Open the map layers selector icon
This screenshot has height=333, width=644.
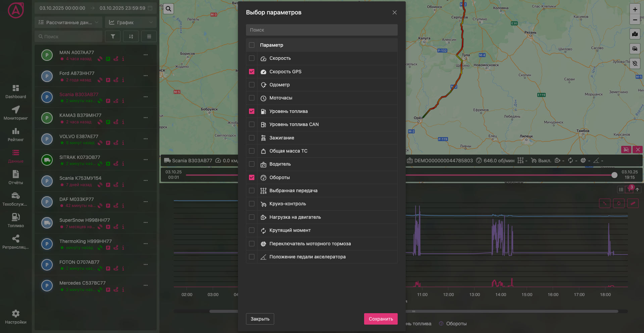[635, 34]
